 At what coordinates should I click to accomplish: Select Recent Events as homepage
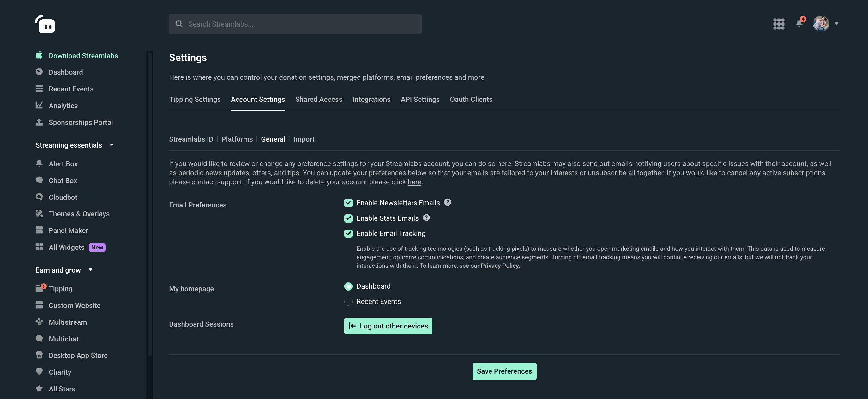(348, 302)
